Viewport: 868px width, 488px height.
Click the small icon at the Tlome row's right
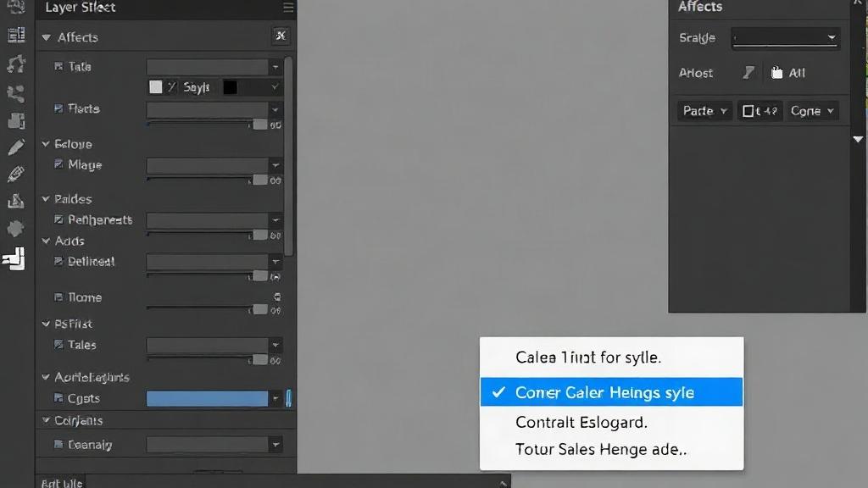277,297
